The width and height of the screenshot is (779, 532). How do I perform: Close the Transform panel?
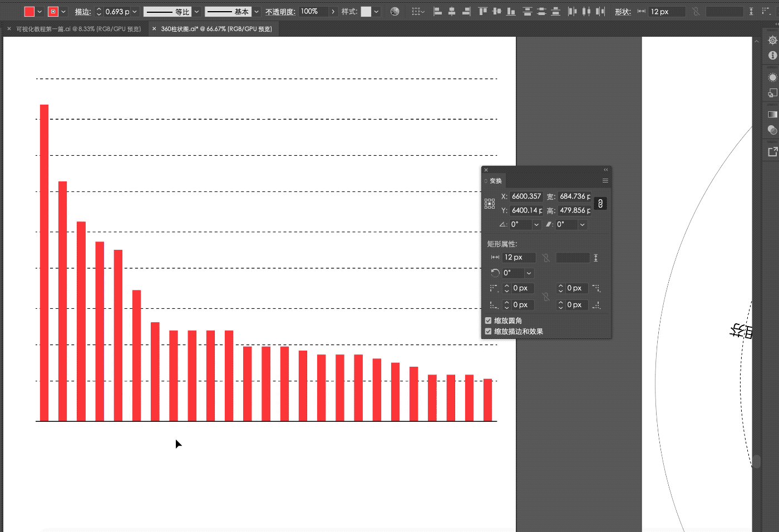[486, 170]
